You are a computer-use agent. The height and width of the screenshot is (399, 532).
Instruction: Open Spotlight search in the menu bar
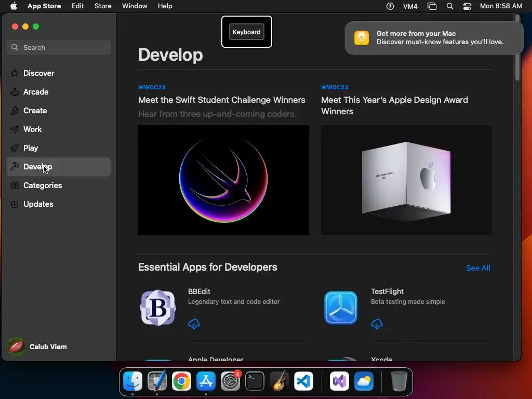(450, 6)
